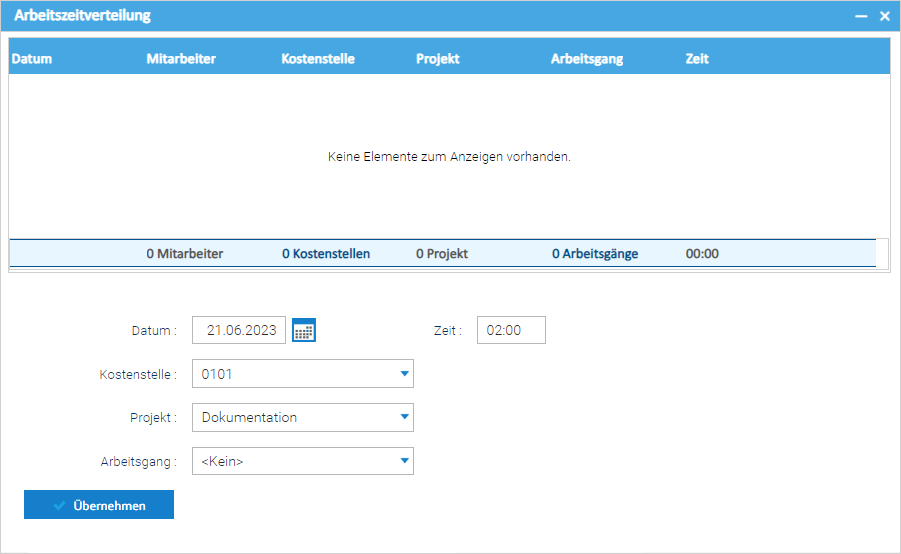Click the Zeit input field showing 02:00
The height and width of the screenshot is (554, 901).
coord(511,330)
